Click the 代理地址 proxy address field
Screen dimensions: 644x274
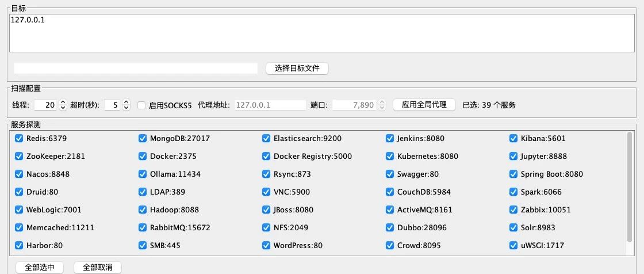coord(270,105)
